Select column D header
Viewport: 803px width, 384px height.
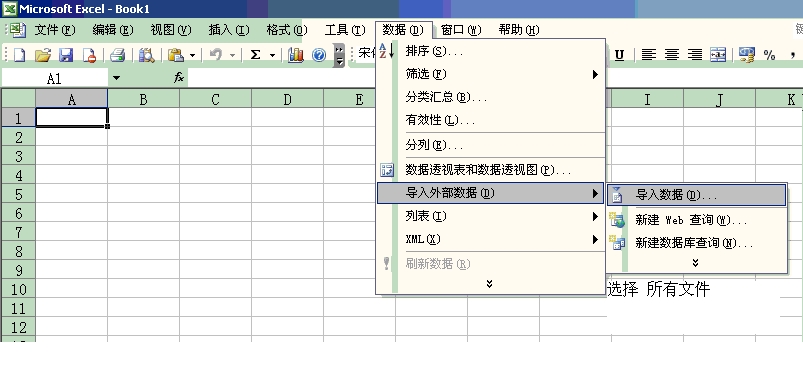(287, 99)
